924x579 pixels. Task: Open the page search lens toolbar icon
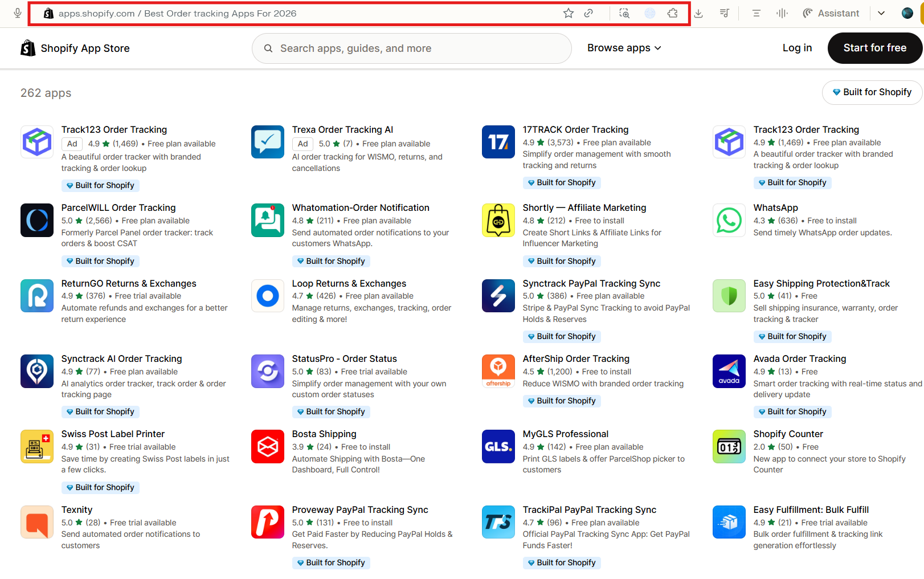pyautogui.click(x=624, y=13)
